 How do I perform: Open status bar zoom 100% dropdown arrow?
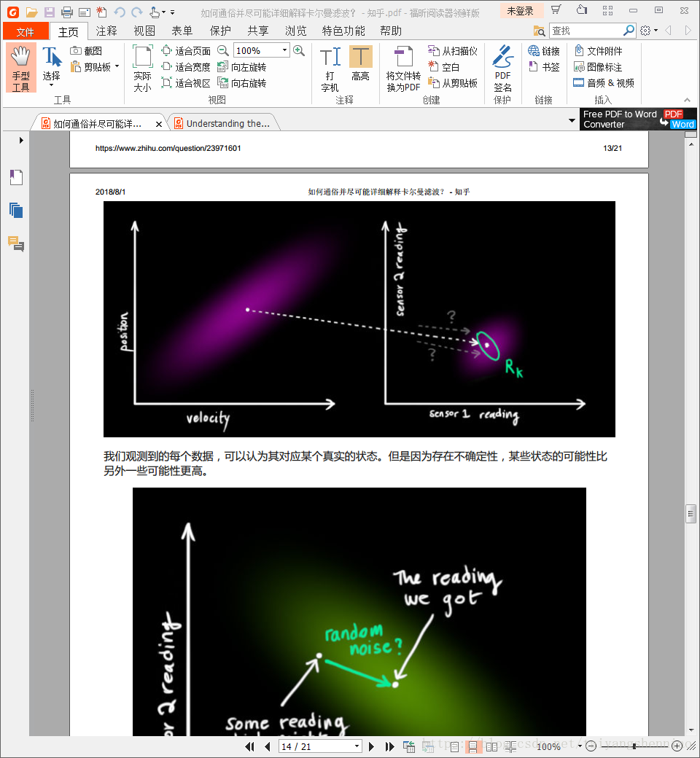click(x=580, y=746)
